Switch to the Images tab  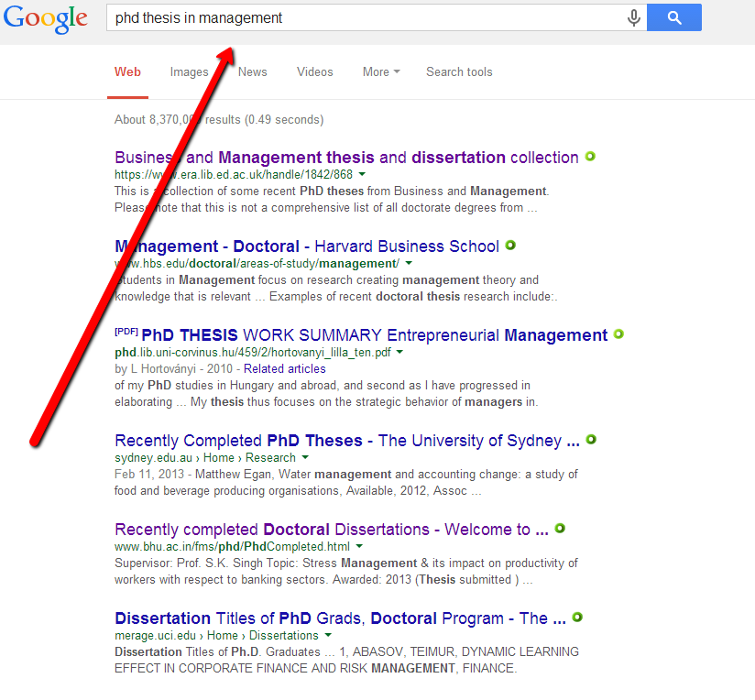[x=190, y=72]
